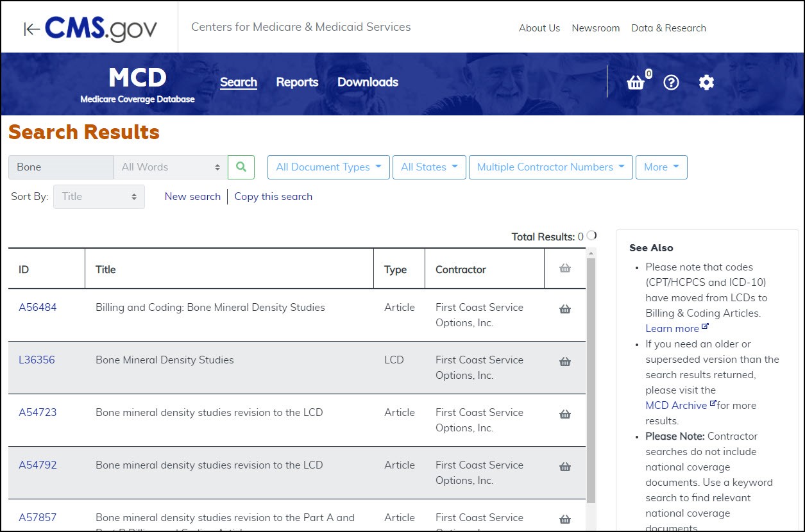Expand Multiple Contractor Numbers dropdown
805x532 pixels.
[550, 167]
